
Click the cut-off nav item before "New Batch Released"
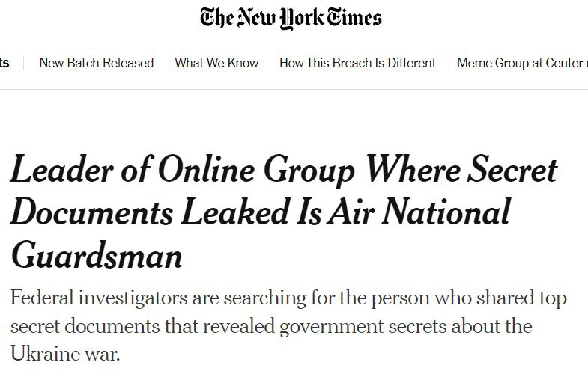pyautogui.click(x=4, y=63)
